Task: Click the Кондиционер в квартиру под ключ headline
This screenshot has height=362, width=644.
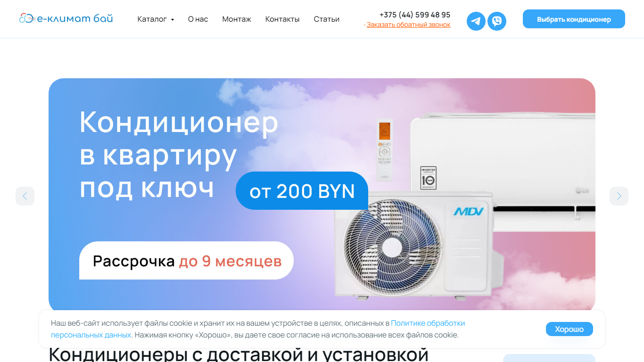Action: click(x=179, y=154)
